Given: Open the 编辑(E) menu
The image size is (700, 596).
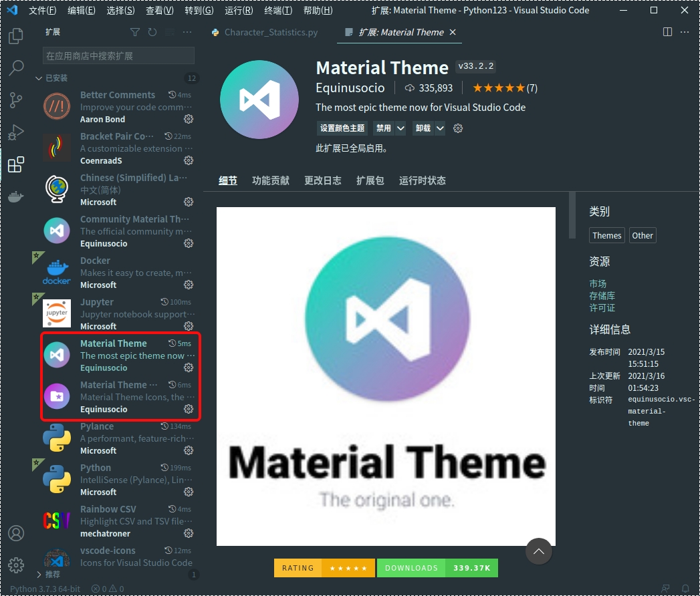Looking at the screenshot, I should tap(82, 10).
